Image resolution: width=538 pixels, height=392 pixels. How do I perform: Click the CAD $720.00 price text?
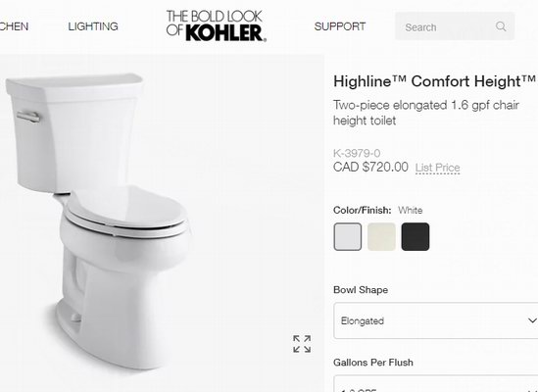(x=370, y=168)
